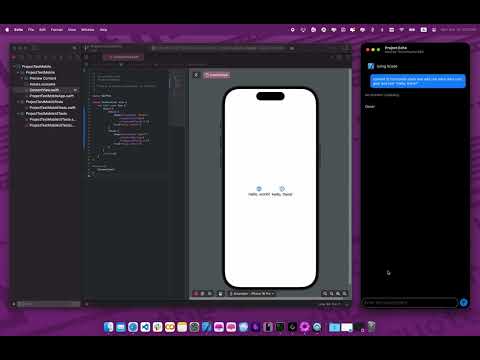Screen dimensions: 480x360
Task: Select ContentView.swift in the project navigator
Action: [x=44, y=90]
